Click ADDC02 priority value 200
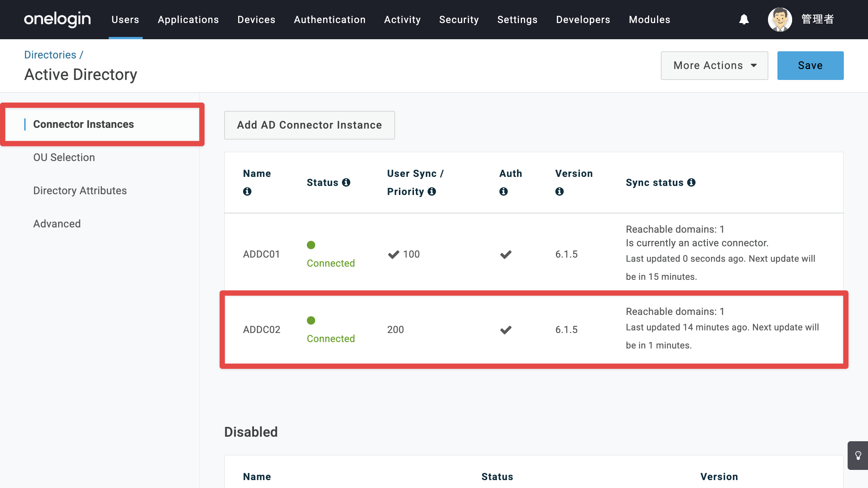 [396, 330]
